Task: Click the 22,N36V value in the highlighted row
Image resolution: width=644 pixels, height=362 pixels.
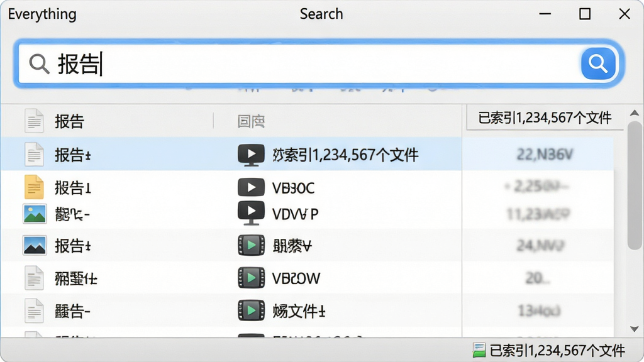Action: pos(545,155)
